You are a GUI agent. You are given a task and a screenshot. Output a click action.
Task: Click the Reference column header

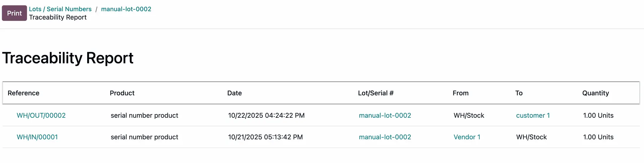click(23, 93)
